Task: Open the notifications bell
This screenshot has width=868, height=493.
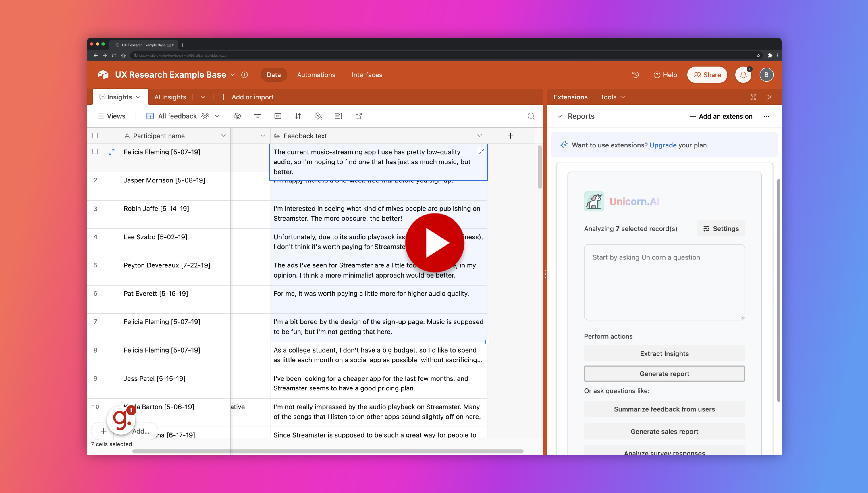Action: (x=743, y=75)
